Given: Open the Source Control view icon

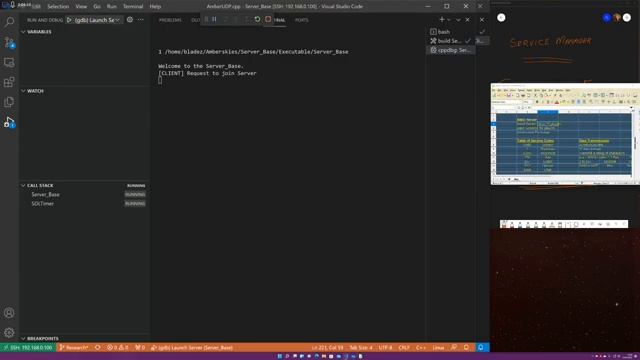Looking at the screenshot, I should tap(9, 42).
